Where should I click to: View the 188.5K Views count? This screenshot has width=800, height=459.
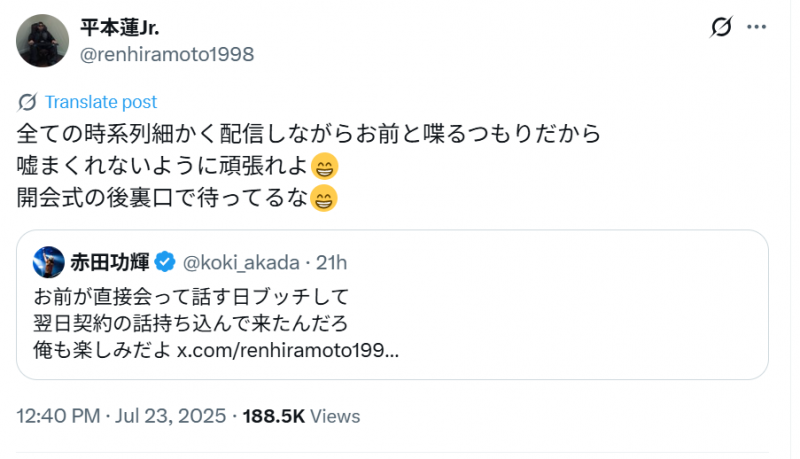pyautogui.click(x=301, y=416)
